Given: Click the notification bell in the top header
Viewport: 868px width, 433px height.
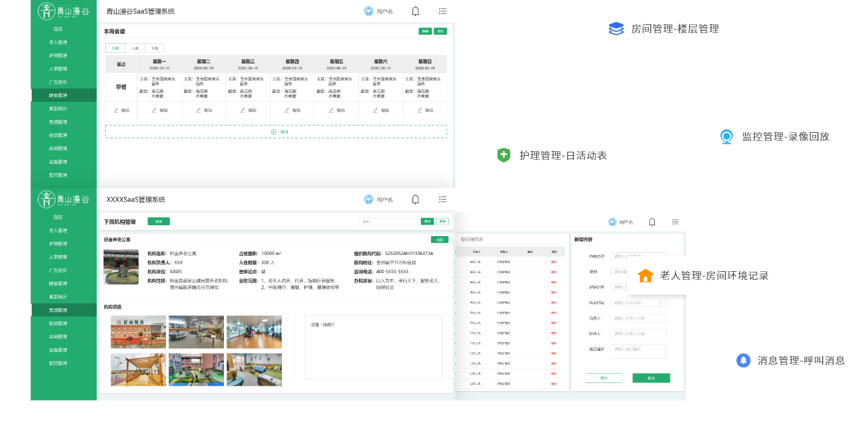Looking at the screenshot, I should (415, 11).
